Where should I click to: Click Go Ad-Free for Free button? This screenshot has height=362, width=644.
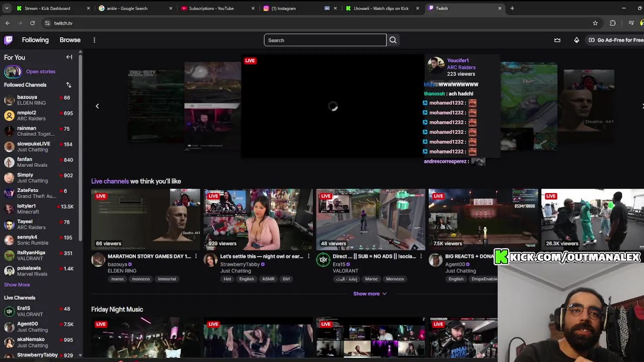click(x=616, y=40)
